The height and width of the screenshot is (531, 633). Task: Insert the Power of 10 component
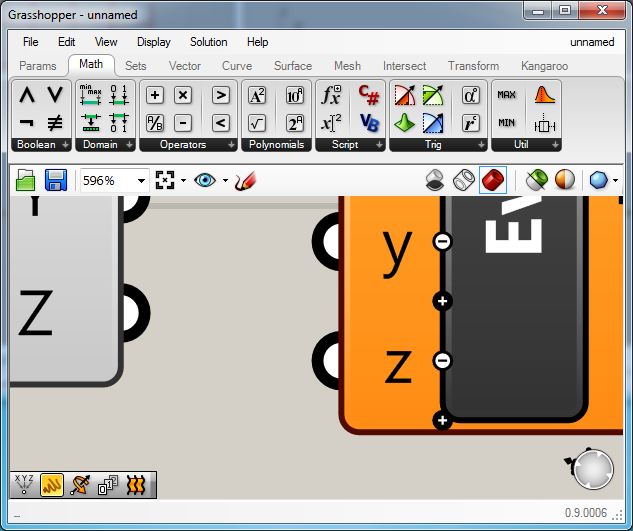pyautogui.click(x=295, y=95)
